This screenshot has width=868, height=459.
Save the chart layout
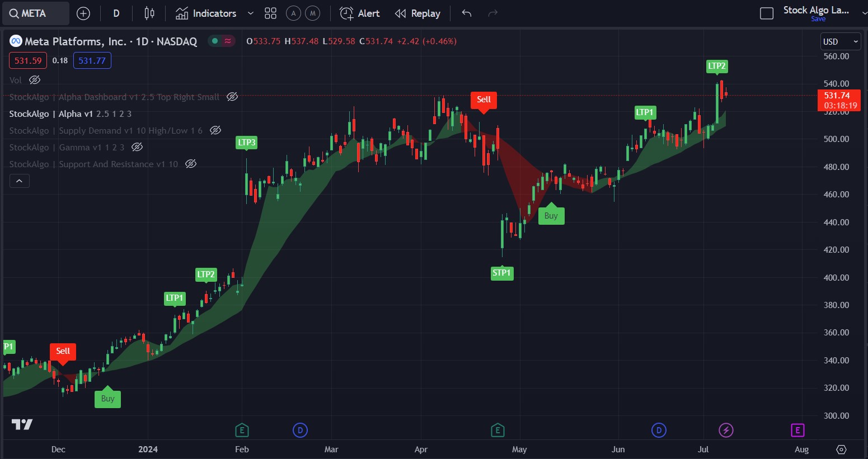818,19
